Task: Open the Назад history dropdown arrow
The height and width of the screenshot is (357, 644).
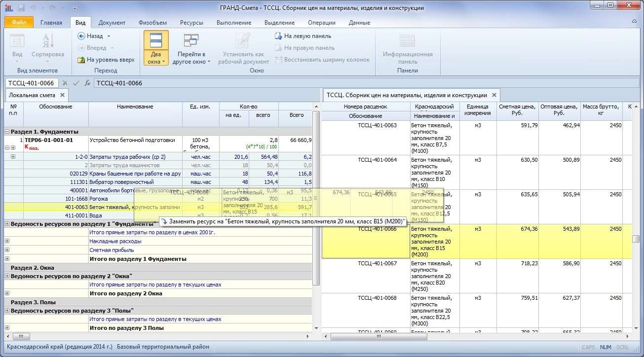Action: click(109, 36)
